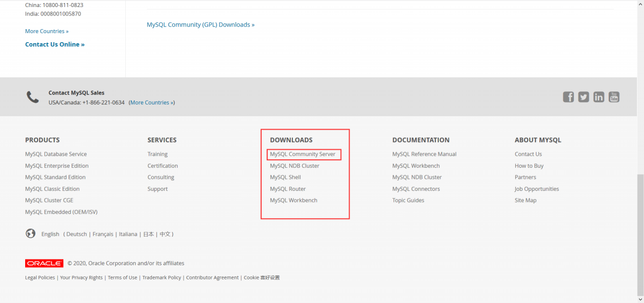
Task: Open MySQL Reference Manual link
Action: pyautogui.click(x=424, y=154)
